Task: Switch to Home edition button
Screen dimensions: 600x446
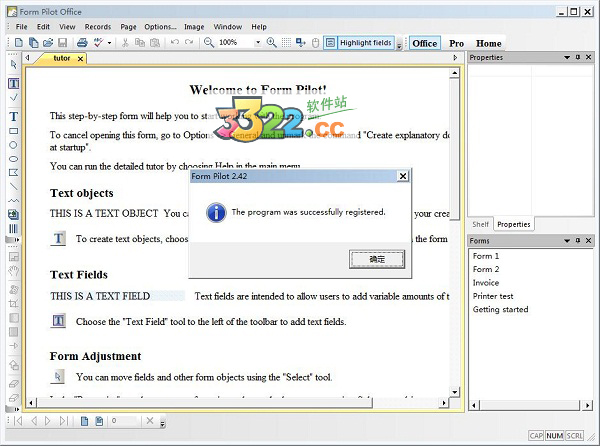Action: (488, 44)
